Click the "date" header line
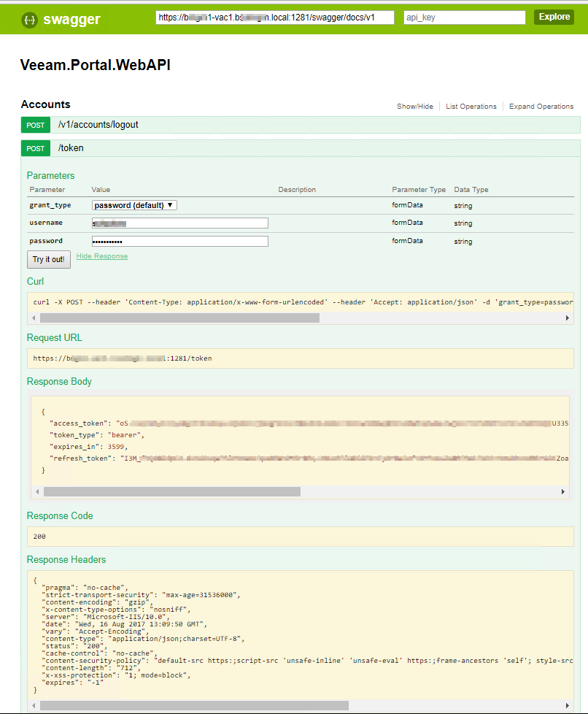588x714 pixels. click(124, 624)
